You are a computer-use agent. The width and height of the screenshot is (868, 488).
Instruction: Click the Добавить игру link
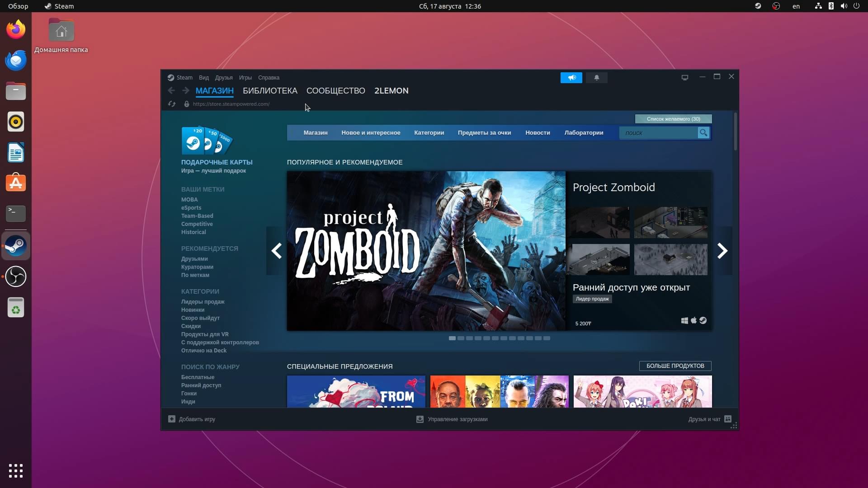click(197, 419)
